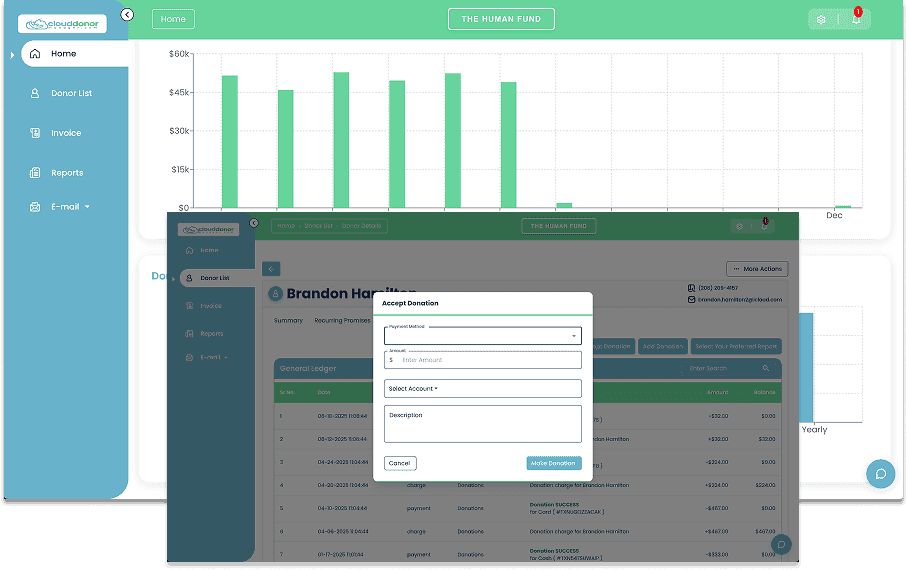Image resolution: width=907 pixels, height=570 pixels.
Task: Click 'charge' in ledger row 6
Action: 416,532
